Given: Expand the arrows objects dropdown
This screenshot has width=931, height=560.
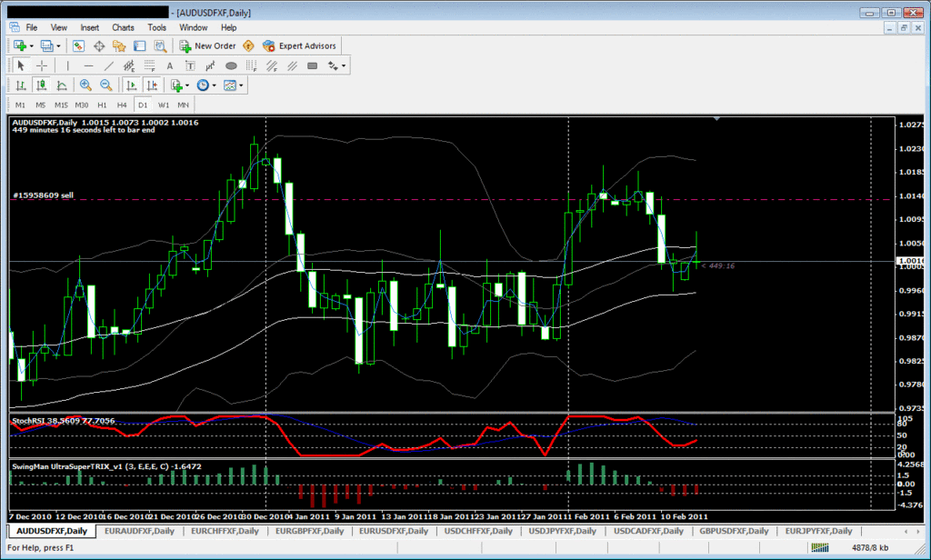Looking at the screenshot, I should point(343,65).
